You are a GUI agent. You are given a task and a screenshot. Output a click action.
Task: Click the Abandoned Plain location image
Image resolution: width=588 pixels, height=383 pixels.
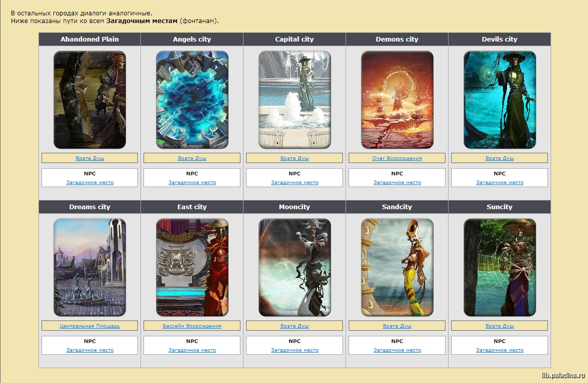[x=90, y=99]
